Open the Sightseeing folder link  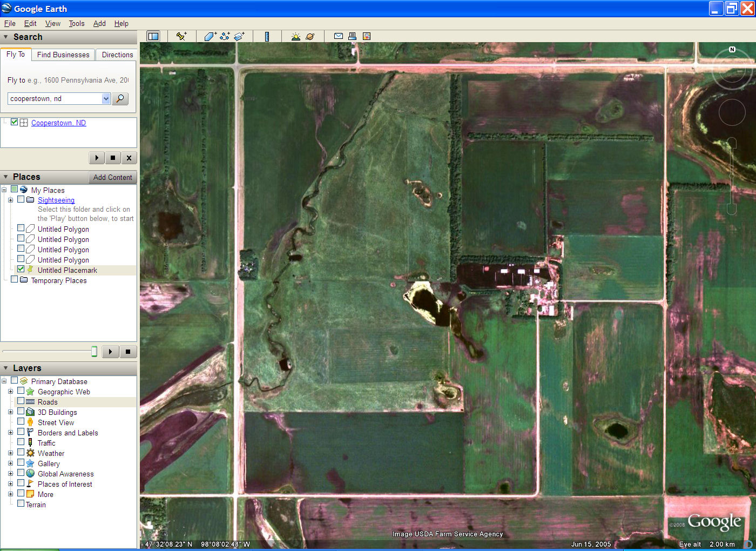click(x=56, y=200)
